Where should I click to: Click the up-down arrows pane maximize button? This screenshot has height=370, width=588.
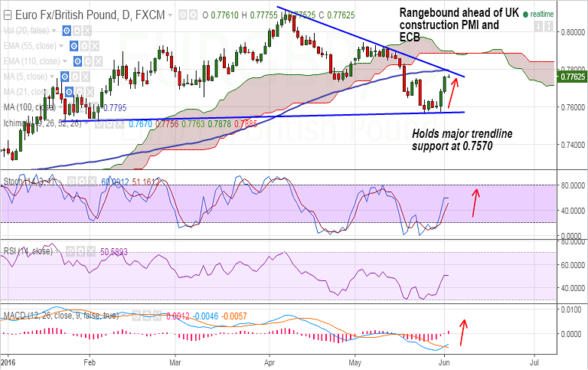pos(549,26)
